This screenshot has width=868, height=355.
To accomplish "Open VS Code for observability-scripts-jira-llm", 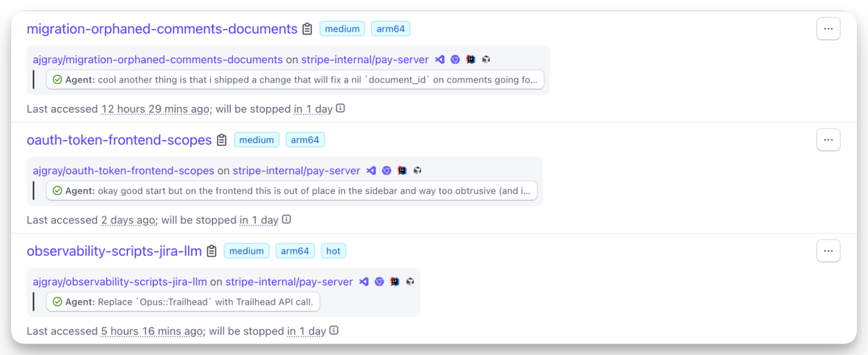I will pos(364,281).
